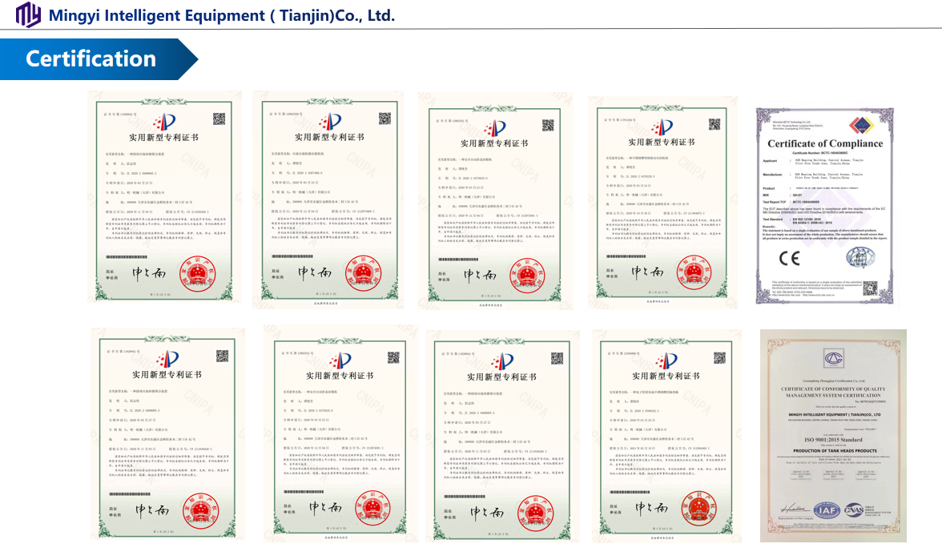Click red national seal on first top-row patent
The width and height of the screenshot is (942, 560).
(x=199, y=274)
